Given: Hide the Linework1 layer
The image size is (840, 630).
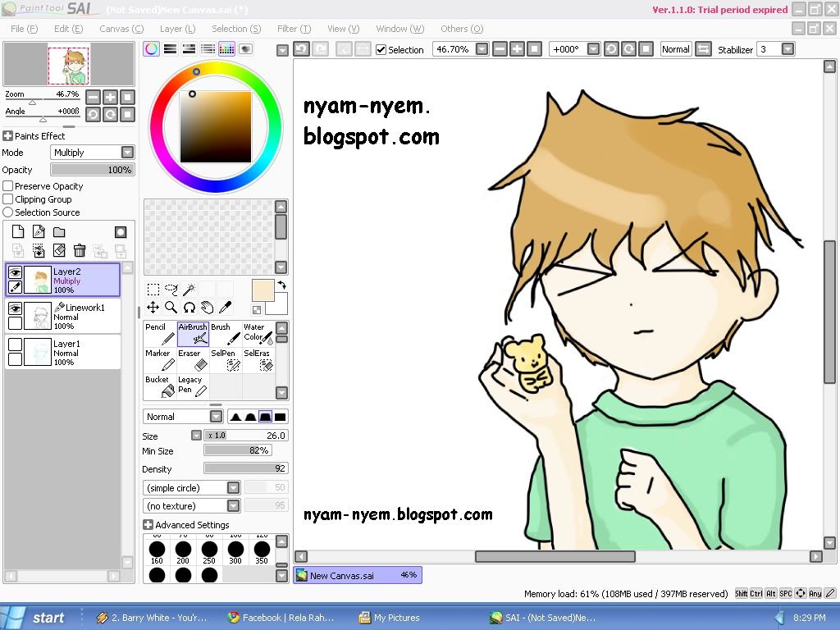Looking at the screenshot, I should [15, 308].
